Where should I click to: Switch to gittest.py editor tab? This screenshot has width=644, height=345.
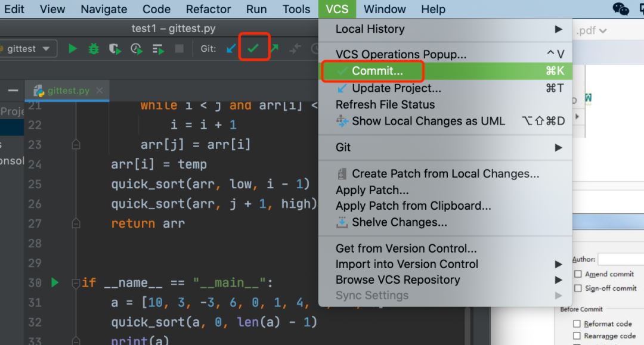(67, 91)
